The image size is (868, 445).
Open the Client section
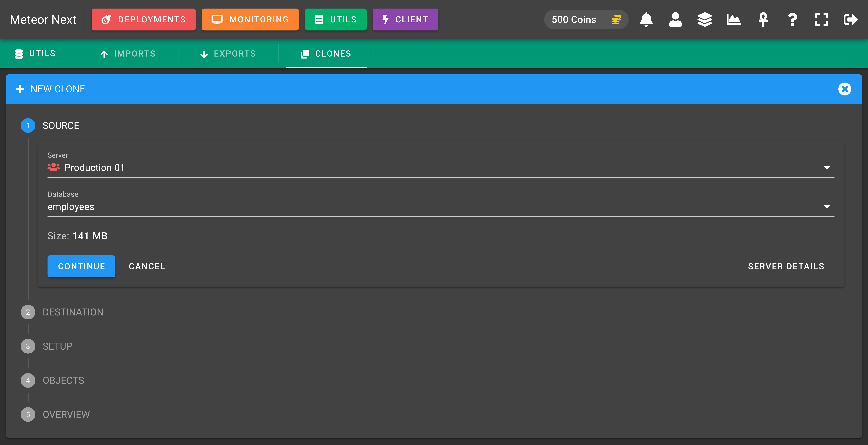point(405,20)
